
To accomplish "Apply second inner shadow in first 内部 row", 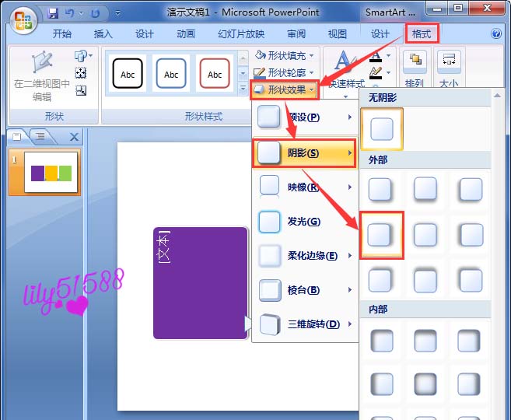I will [x=425, y=341].
